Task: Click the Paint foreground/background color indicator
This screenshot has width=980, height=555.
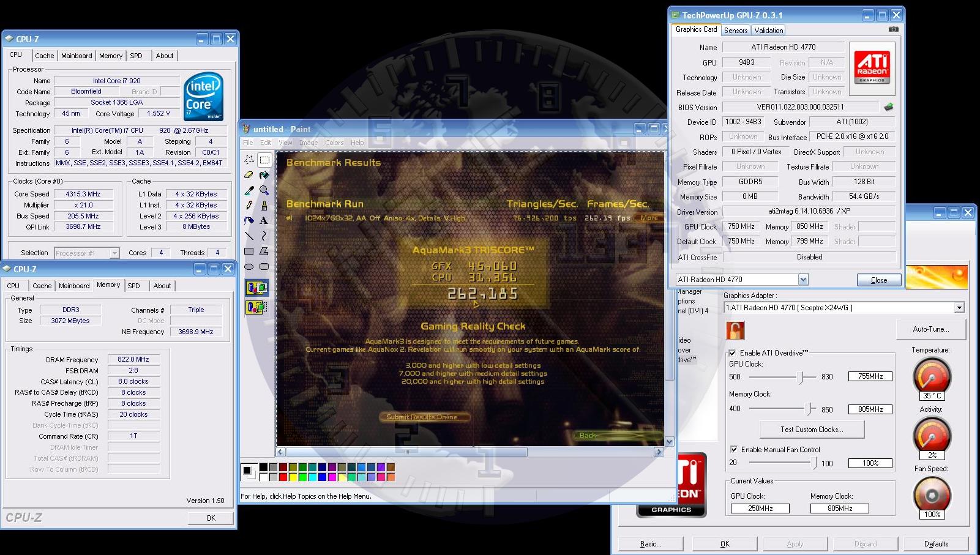Action: [x=249, y=471]
